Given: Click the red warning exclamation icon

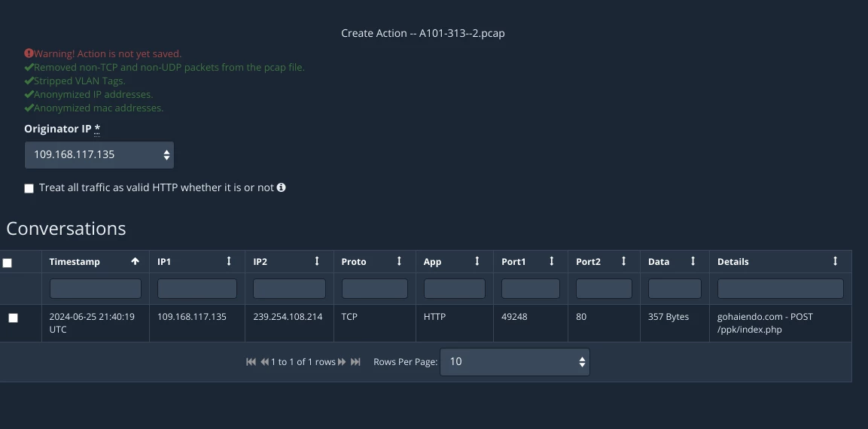Looking at the screenshot, I should click(29, 53).
